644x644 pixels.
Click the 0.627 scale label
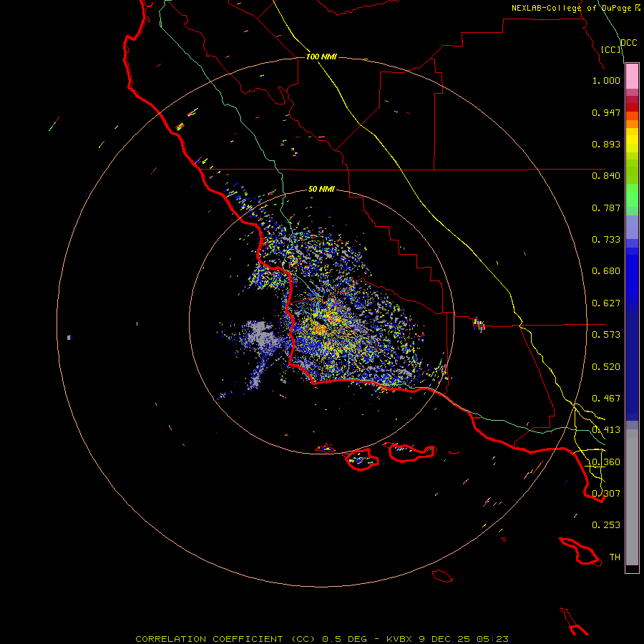tap(606, 303)
